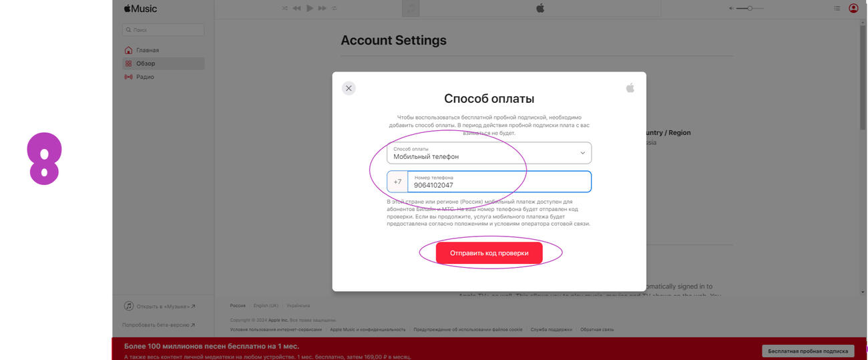Screen dimensions: 868x360
Task: Open the playback queue list icon
Action: click(x=837, y=8)
